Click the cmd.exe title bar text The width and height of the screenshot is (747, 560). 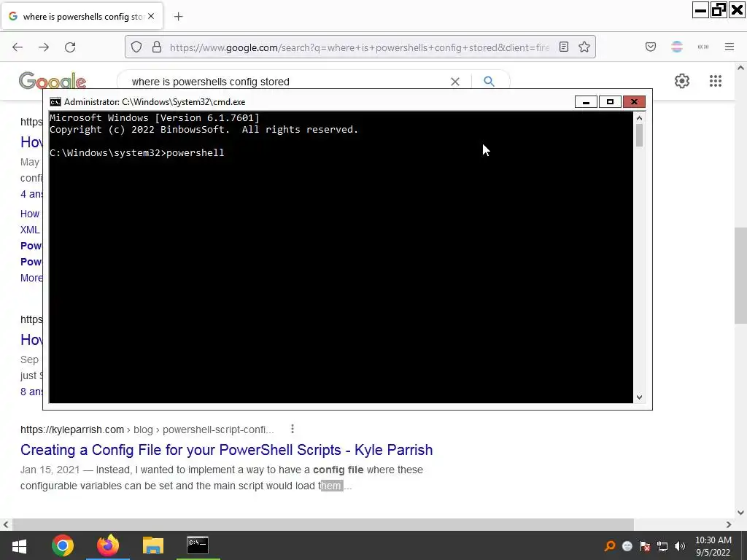[155, 102]
